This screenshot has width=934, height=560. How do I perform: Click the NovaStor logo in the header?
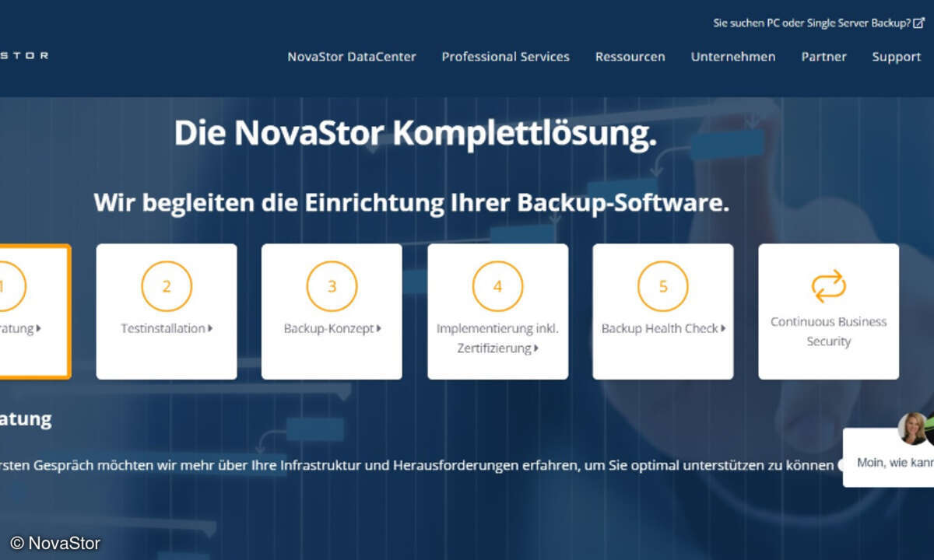pyautogui.click(x=23, y=56)
